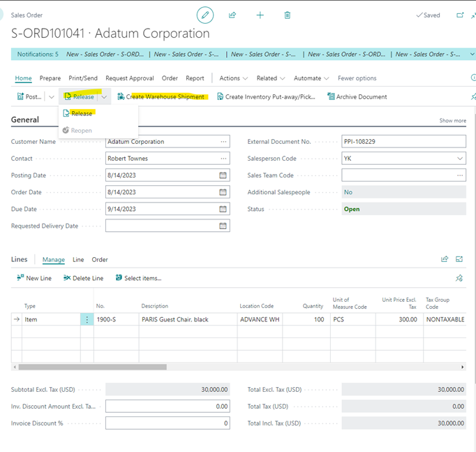Screen dimensions: 476x452
Task: Click the Post... action
Action: [x=29, y=96]
